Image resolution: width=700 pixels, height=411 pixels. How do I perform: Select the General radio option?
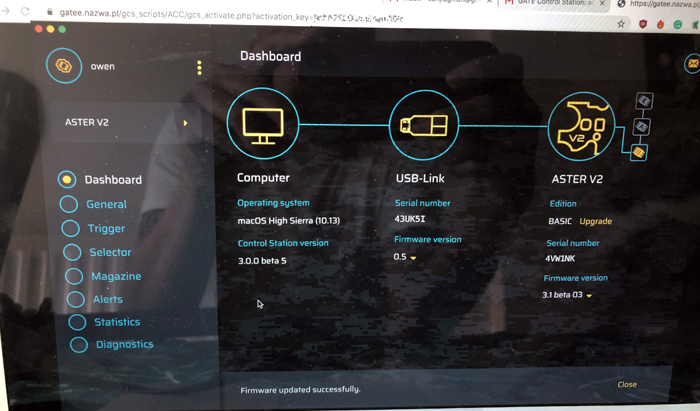click(x=69, y=204)
